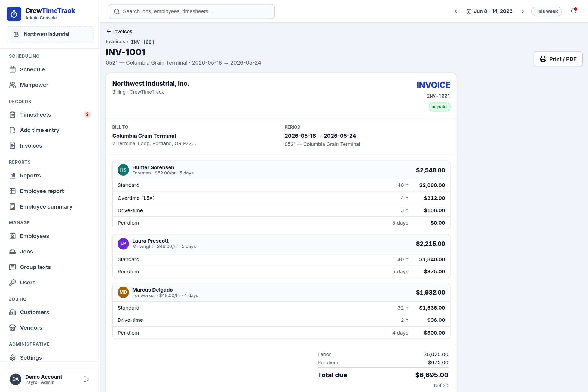The width and height of the screenshot is (588, 392).
Task: Select Manpower in the sidebar
Action: click(50, 85)
